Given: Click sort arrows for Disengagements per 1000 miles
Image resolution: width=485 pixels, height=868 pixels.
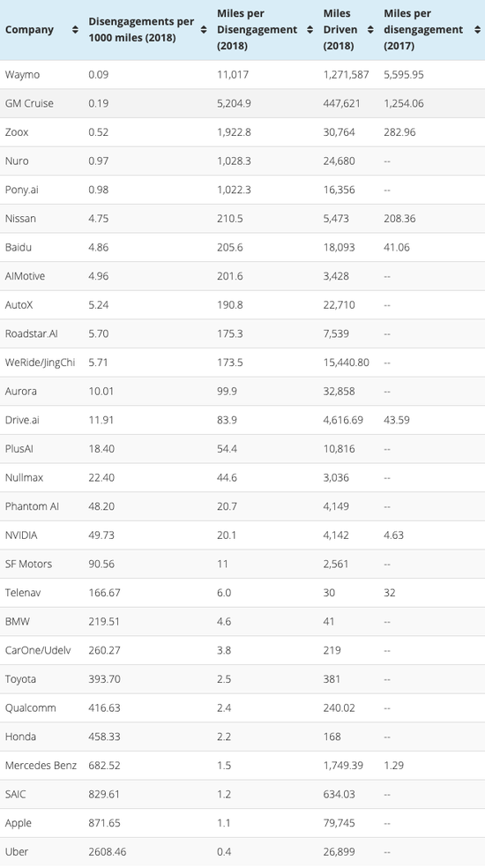Looking at the screenshot, I should click(x=204, y=30).
